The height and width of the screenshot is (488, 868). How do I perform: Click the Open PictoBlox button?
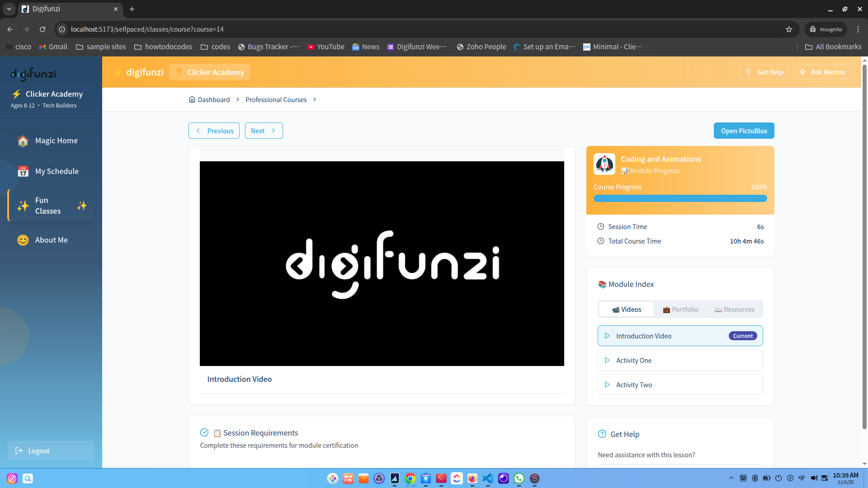(x=744, y=131)
